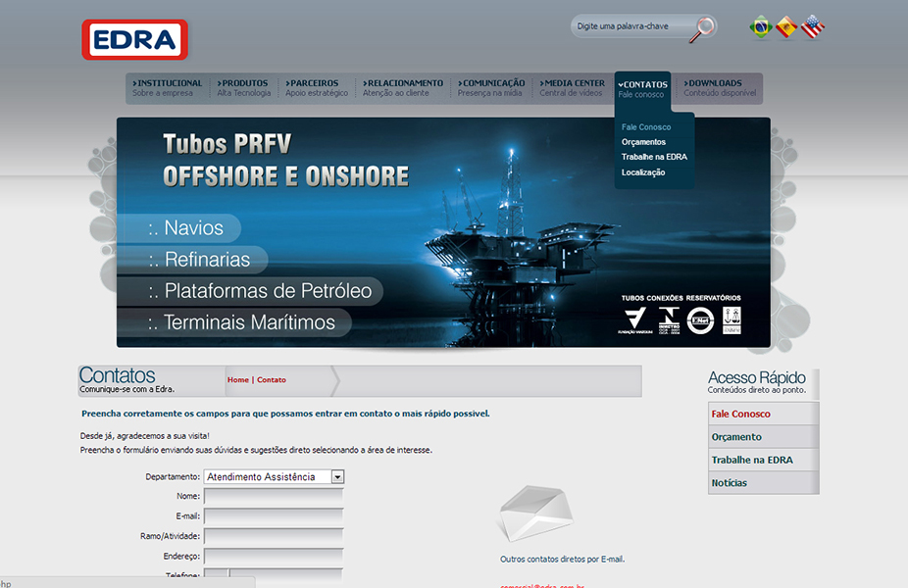Click the envelope email icon
Image resolution: width=908 pixels, height=588 pixels.
[x=535, y=513]
